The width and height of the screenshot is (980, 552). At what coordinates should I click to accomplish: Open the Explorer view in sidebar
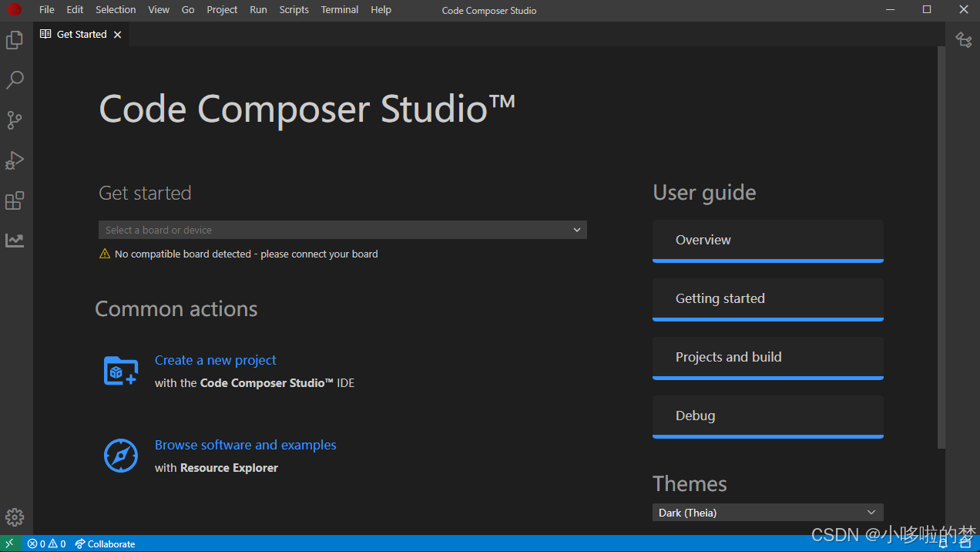15,40
